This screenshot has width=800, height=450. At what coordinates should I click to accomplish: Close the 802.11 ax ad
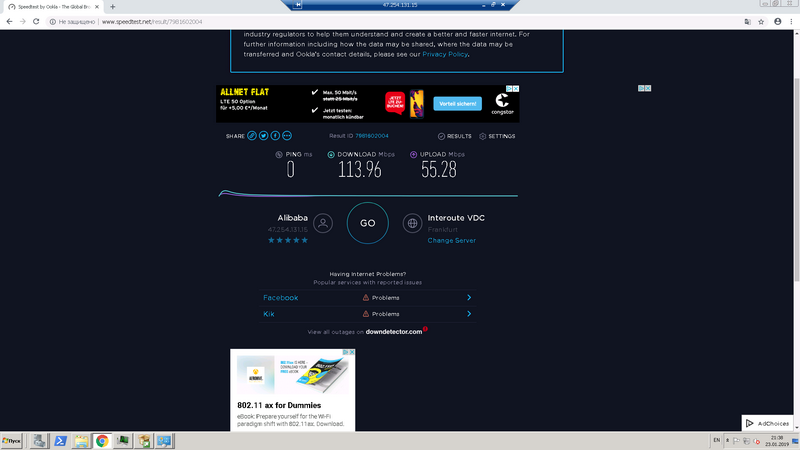tap(352, 352)
